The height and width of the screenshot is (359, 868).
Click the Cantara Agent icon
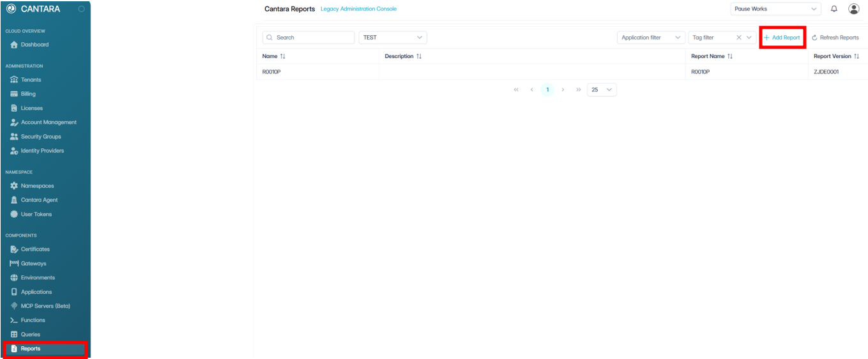(x=14, y=200)
